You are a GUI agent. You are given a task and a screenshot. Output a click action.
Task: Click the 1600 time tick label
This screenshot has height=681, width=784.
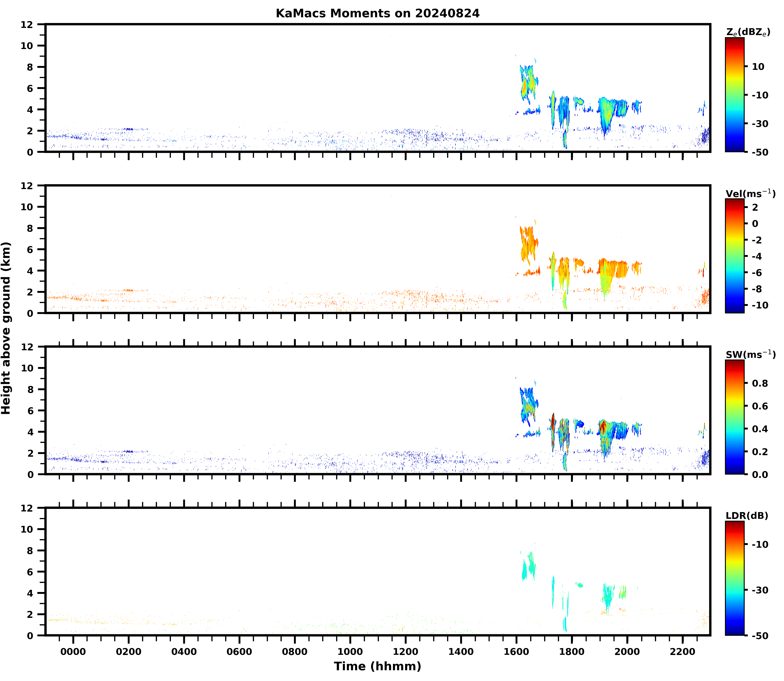(516, 652)
